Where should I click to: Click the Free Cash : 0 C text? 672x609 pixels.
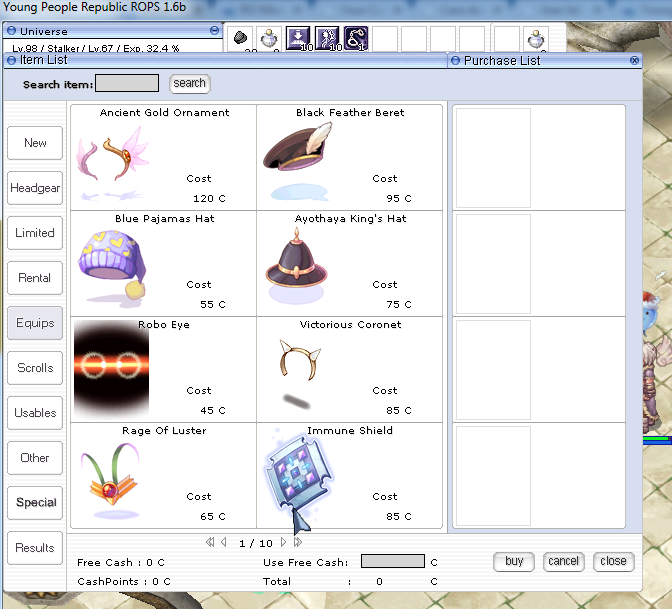point(120,562)
